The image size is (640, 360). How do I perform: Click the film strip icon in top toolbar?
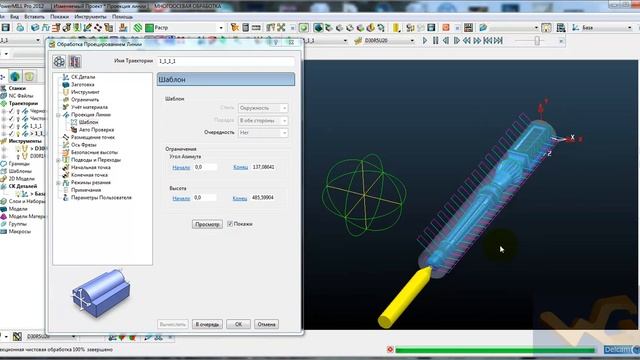[x=468, y=27]
